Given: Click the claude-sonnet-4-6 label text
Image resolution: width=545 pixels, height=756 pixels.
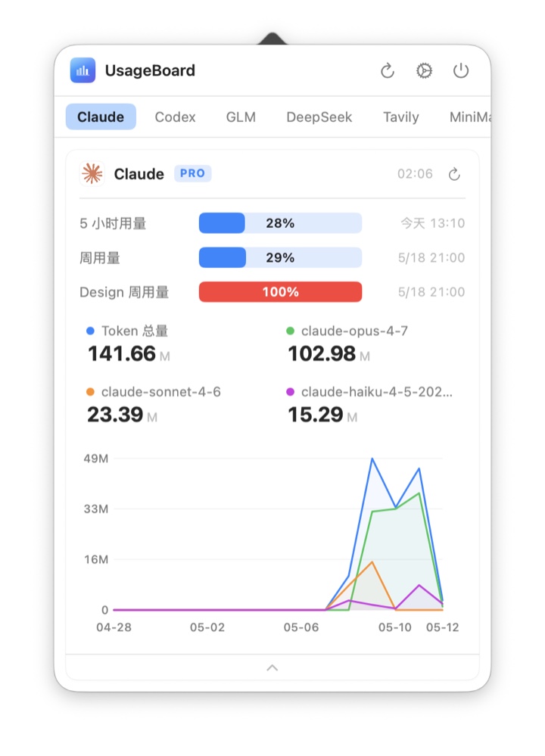Looking at the screenshot, I should [161, 392].
